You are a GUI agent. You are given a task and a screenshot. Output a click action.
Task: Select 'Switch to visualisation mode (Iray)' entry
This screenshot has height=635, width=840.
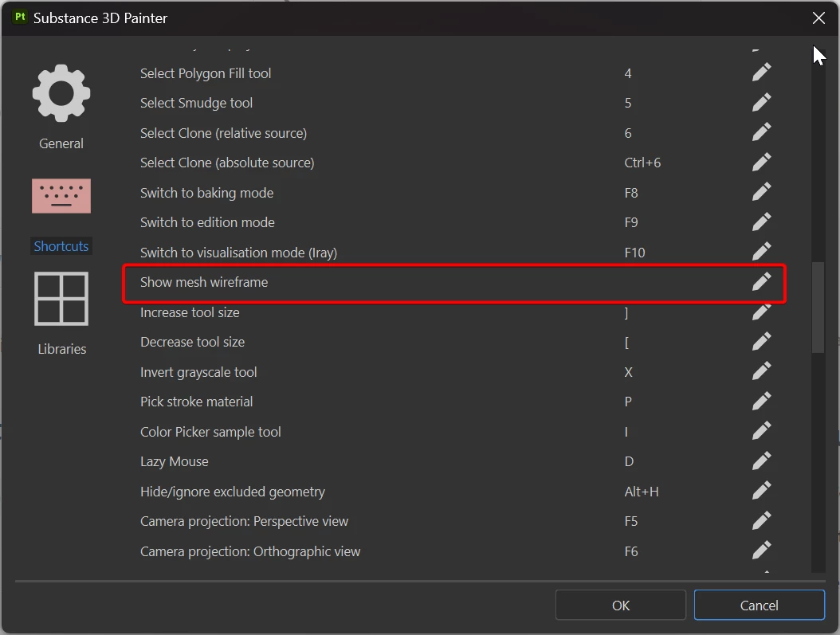[x=238, y=253]
